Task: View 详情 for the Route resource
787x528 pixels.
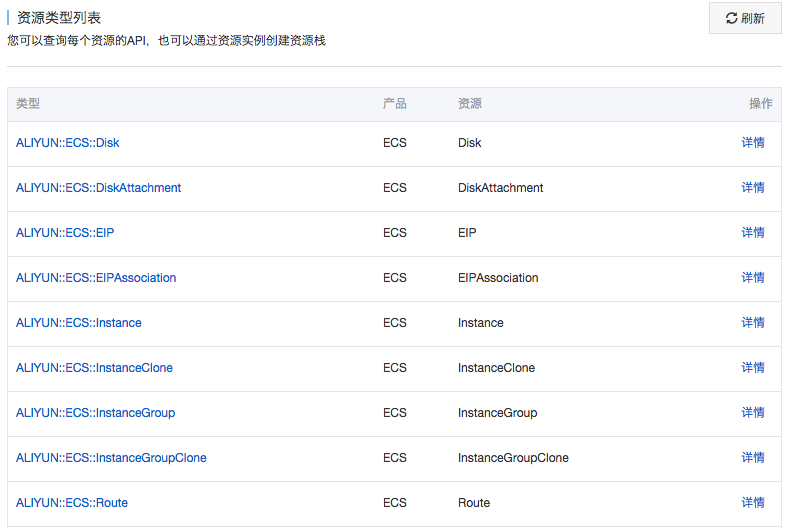Action: pos(753,503)
